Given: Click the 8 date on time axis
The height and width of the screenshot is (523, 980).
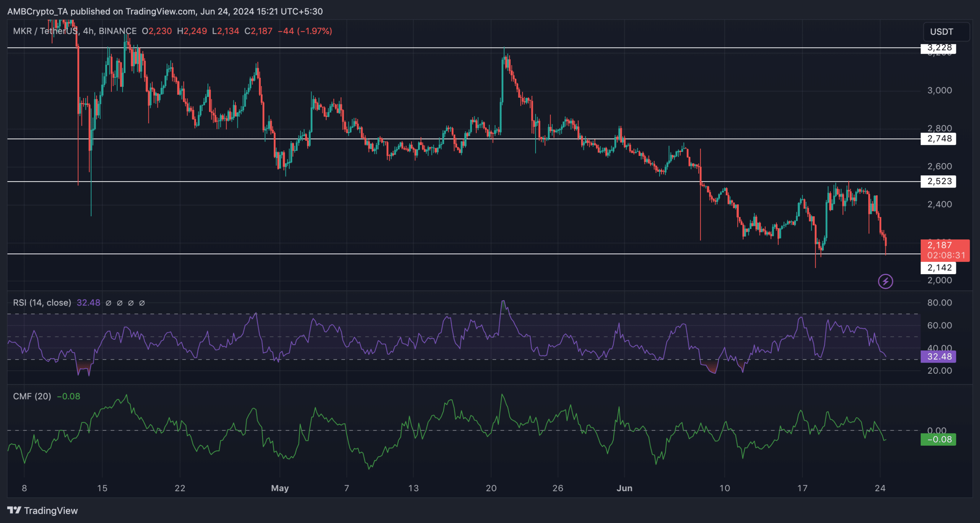Looking at the screenshot, I should pos(24,488).
